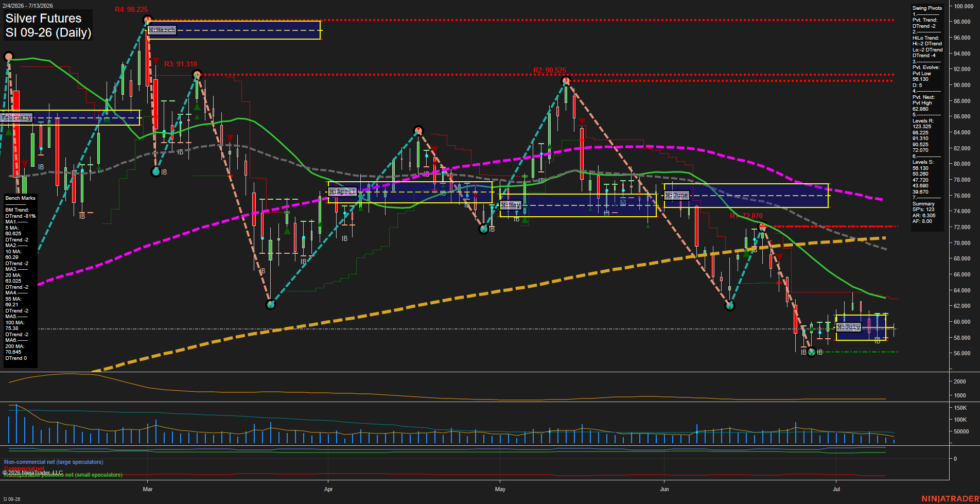This screenshot has width=980, height=504.
Task: Select the R2: 90.525 resistance label
Action: (550, 71)
